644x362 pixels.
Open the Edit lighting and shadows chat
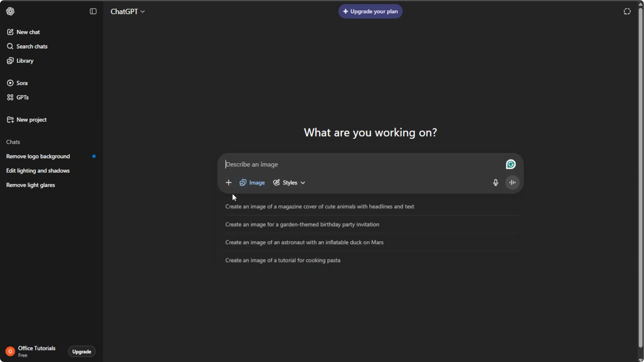click(51, 171)
